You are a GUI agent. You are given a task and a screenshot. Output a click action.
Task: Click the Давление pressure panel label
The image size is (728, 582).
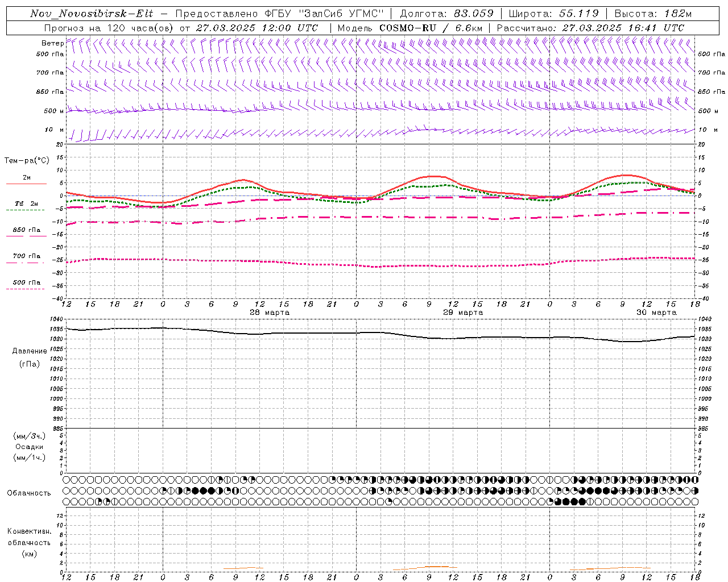[30, 351]
